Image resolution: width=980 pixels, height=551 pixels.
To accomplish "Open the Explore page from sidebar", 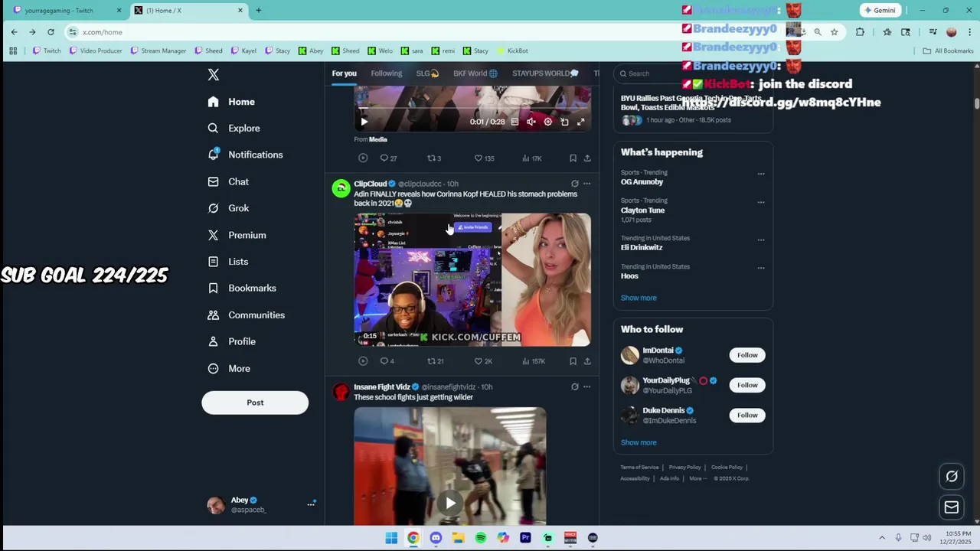I will click(x=234, y=128).
